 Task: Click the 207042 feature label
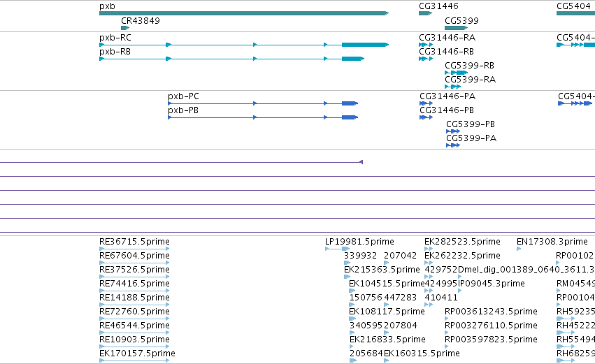pos(401,256)
